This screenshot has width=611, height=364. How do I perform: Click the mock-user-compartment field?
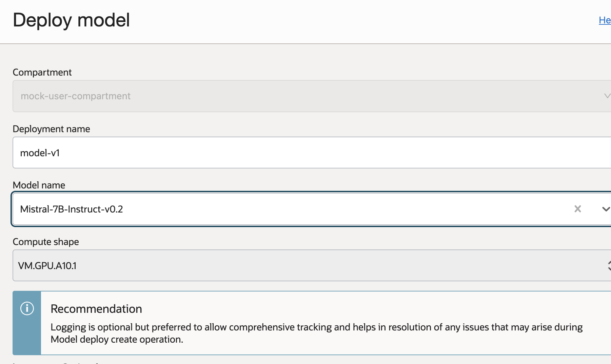coord(305,96)
